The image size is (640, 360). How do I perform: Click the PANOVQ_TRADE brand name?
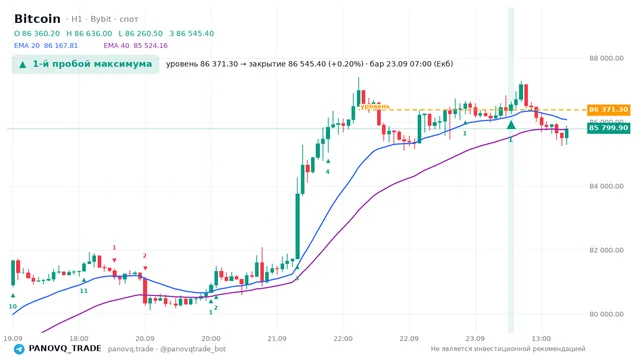pyautogui.click(x=65, y=349)
